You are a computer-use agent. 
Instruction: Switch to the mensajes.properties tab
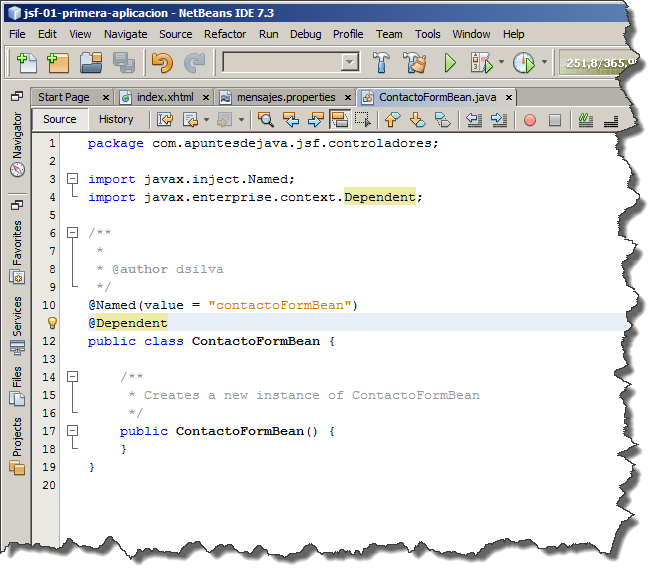click(x=286, y=98)
